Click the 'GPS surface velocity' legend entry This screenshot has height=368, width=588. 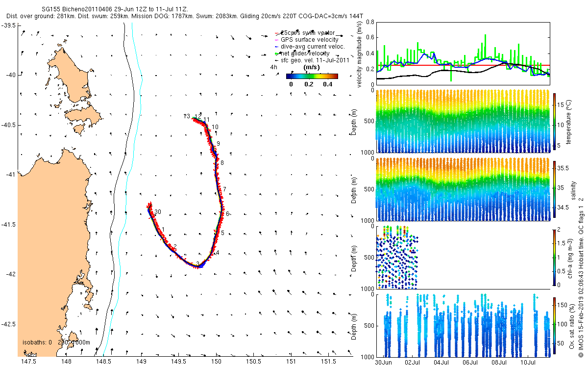309,39
